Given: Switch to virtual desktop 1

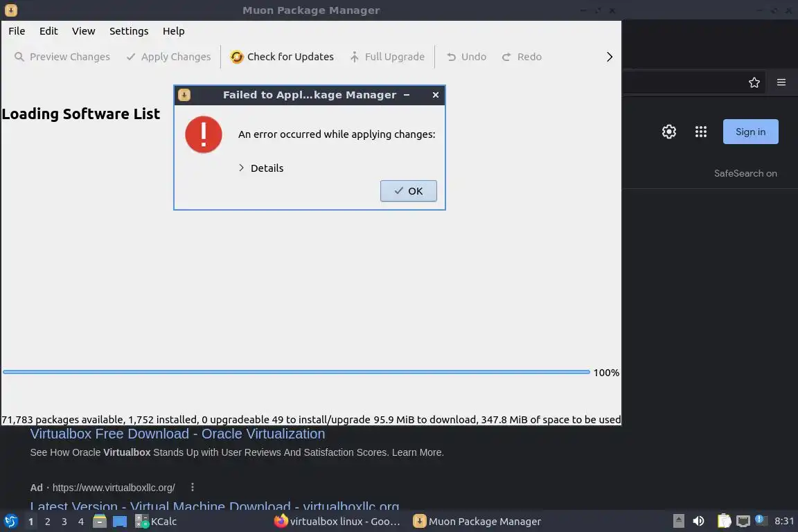Looking at the screenshot, I should tap(31, 522).
